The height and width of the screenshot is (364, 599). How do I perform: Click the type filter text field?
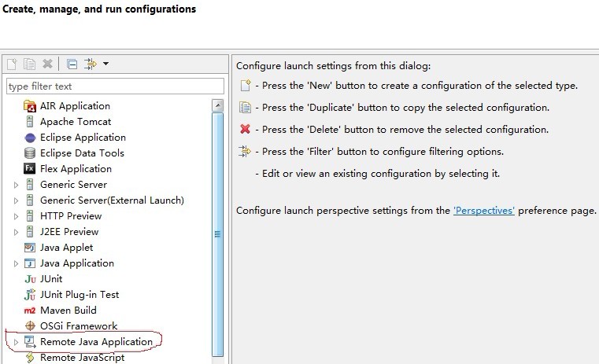[115, 86]
